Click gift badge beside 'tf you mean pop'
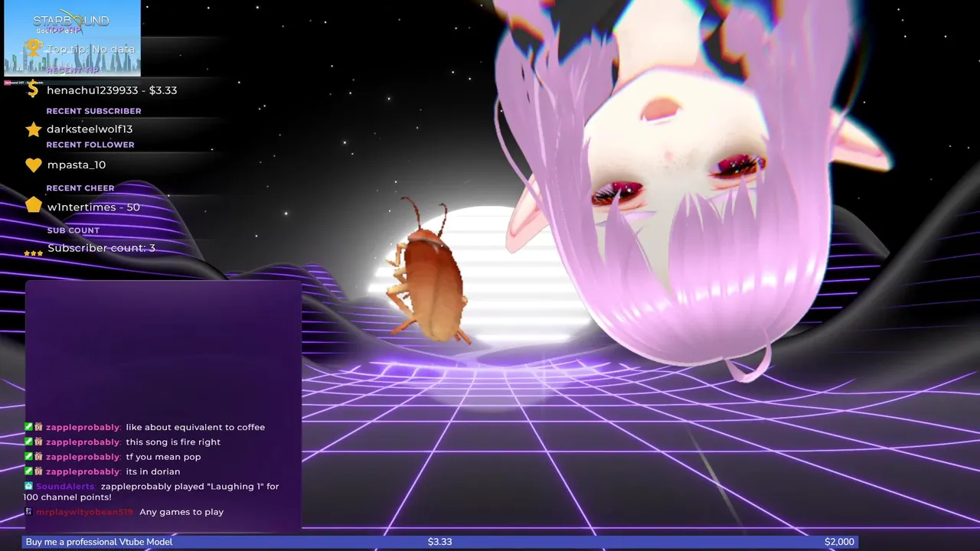This screenshot has height=551, width=980. coord(38,456)
